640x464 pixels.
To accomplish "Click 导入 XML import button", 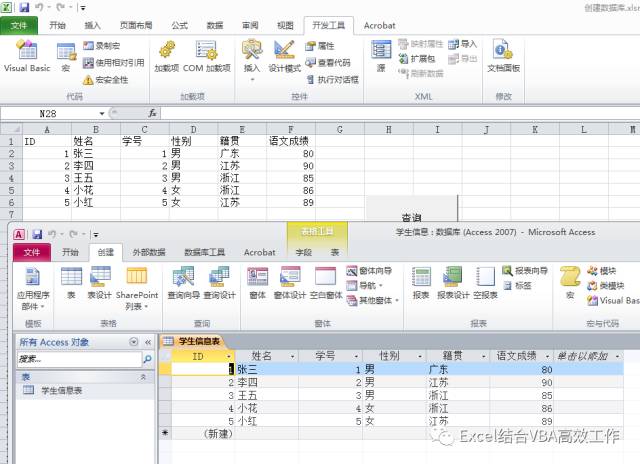I will 462,44.
